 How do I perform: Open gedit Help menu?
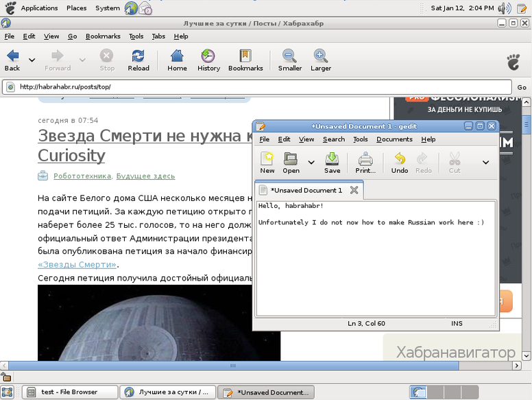pyautogui.click(x=428, y=139)
